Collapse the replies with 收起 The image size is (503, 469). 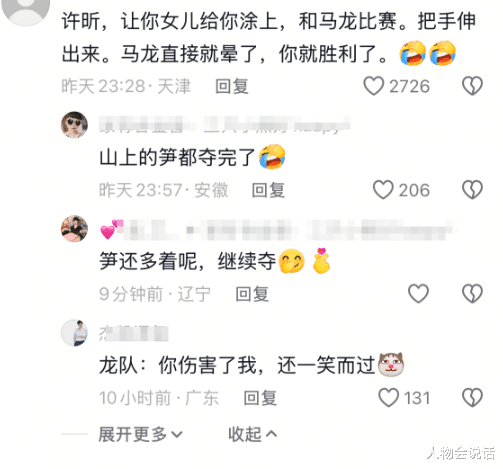coord(252,434)
